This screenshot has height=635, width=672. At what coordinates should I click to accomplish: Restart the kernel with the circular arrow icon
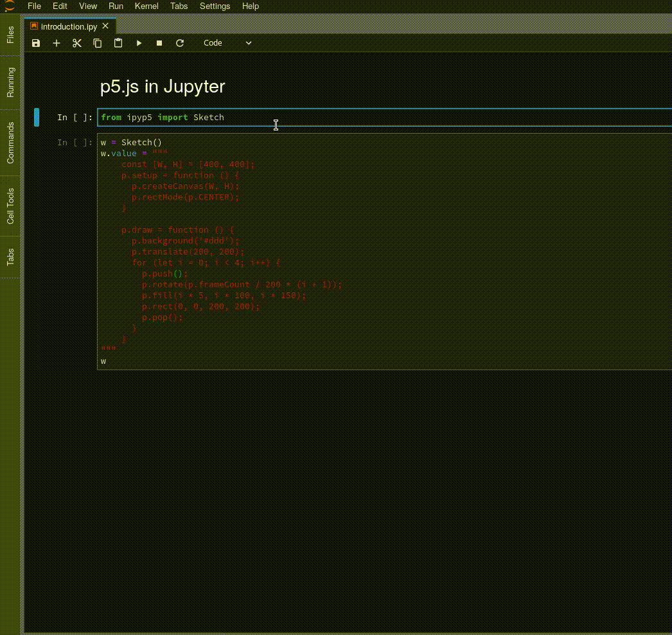coord(180,43)
